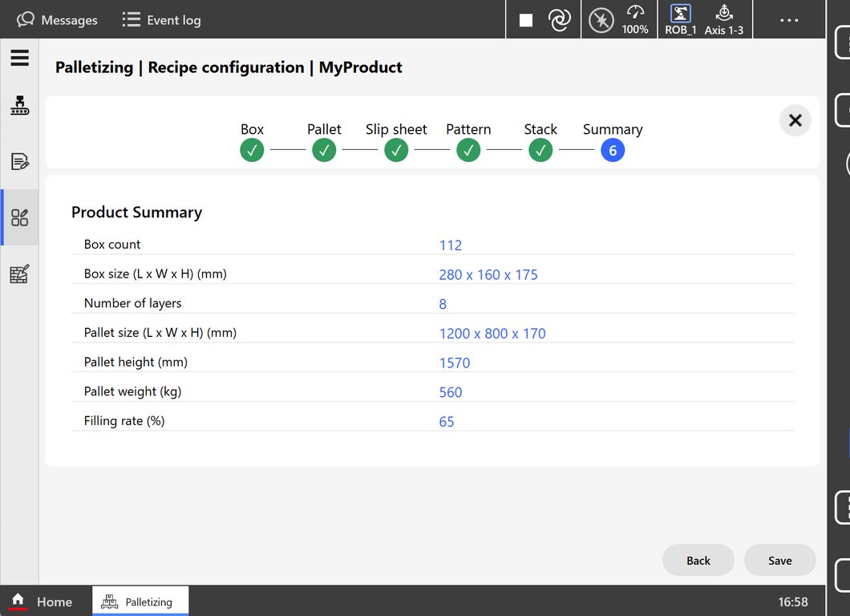Open Axis 1-3 jog mode

click(x=723, y=20)
